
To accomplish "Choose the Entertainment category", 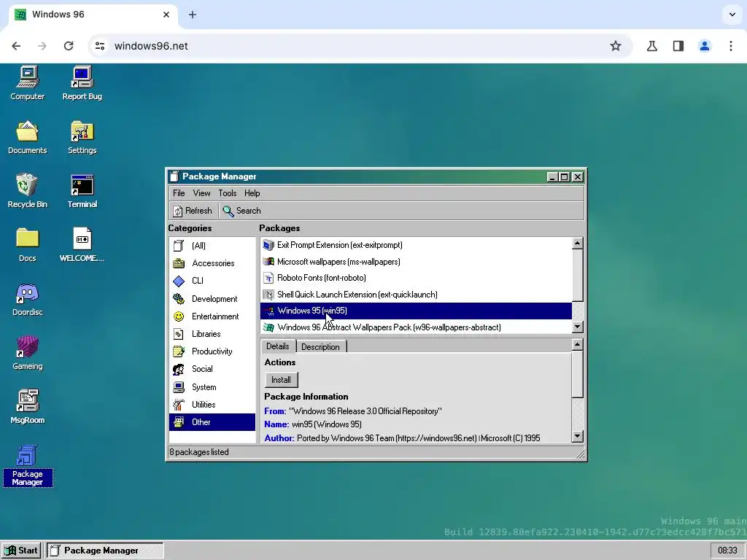I will (212, 316).
